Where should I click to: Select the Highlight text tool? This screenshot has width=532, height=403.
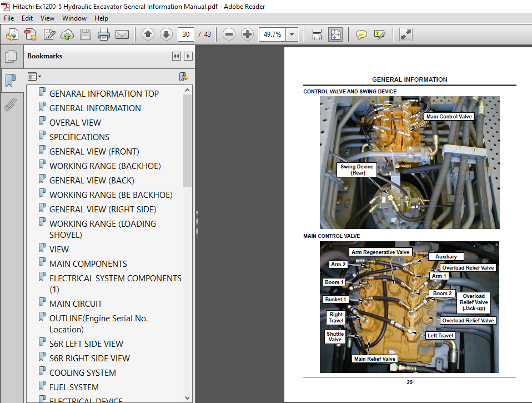[380, 34]
